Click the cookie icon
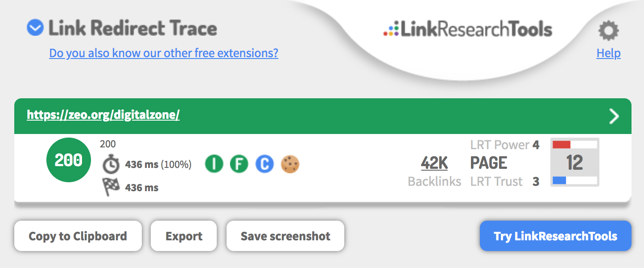Image resolution: width=644 pixels, height=268 pixels. pyautogui.click(x=290, y=164)
